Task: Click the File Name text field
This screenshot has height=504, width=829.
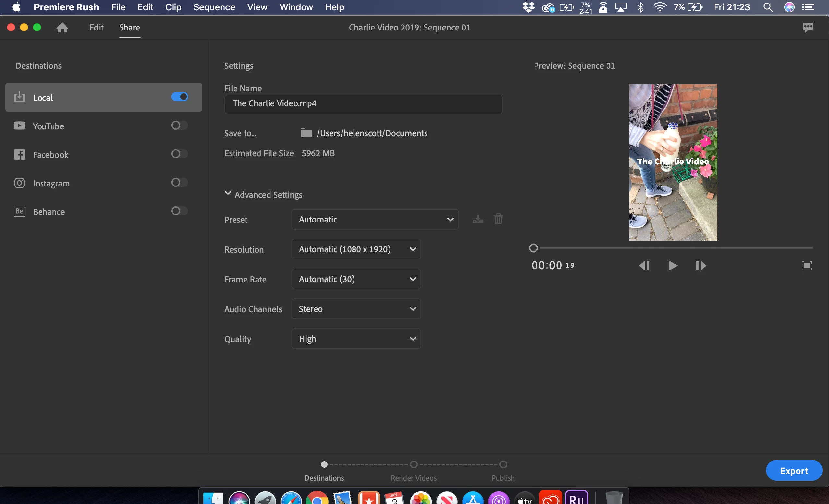Action: coord(363,104)
